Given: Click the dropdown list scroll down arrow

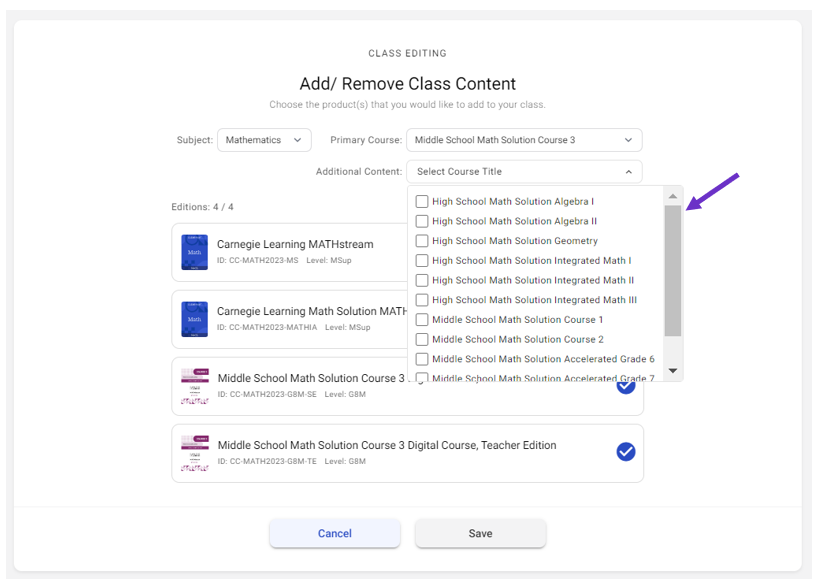Looking at the screenshot, I should (673, 371).
